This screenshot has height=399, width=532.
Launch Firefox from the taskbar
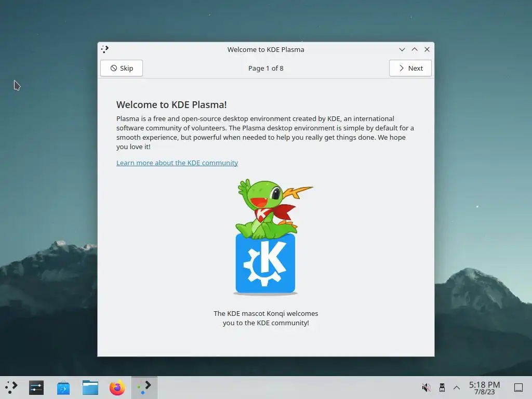pyautogui.click(x=117, y=388)
